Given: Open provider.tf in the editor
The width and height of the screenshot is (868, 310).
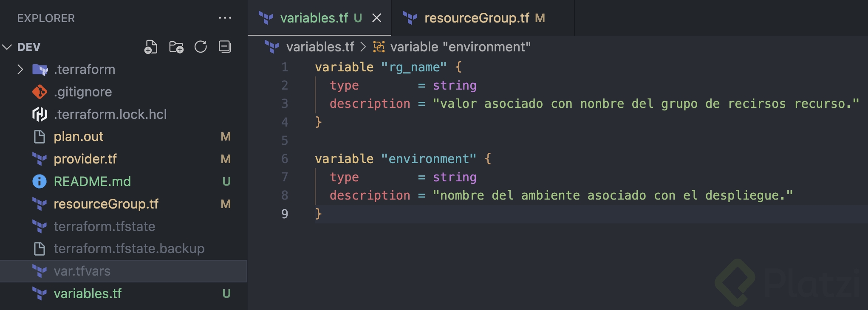Looking at the screenshot, I should 85,159.
